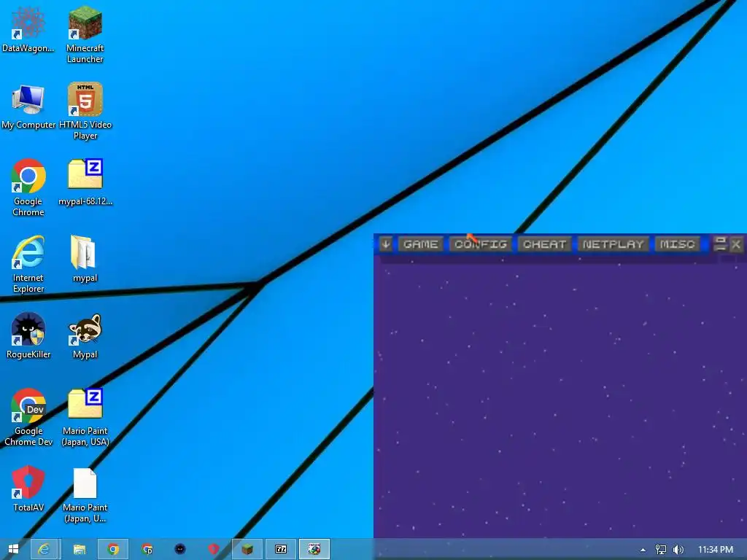The image size is (747, 560).
Task: Select the Mypal raccoon browser shortcut
Action: [x=85, y=335]
